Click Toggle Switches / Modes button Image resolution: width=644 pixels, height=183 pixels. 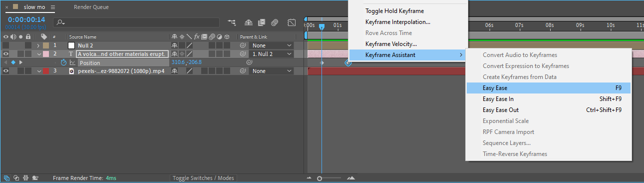coord(203,178)
